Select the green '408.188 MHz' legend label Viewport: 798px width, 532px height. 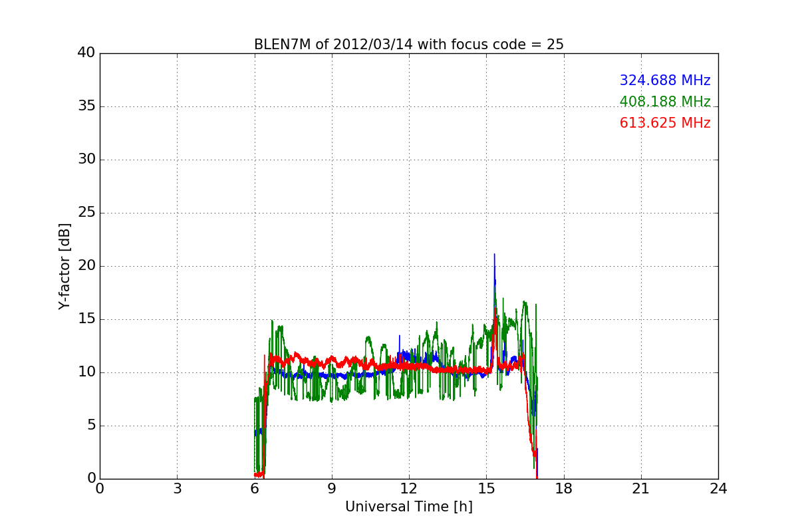tap(665, 102)
